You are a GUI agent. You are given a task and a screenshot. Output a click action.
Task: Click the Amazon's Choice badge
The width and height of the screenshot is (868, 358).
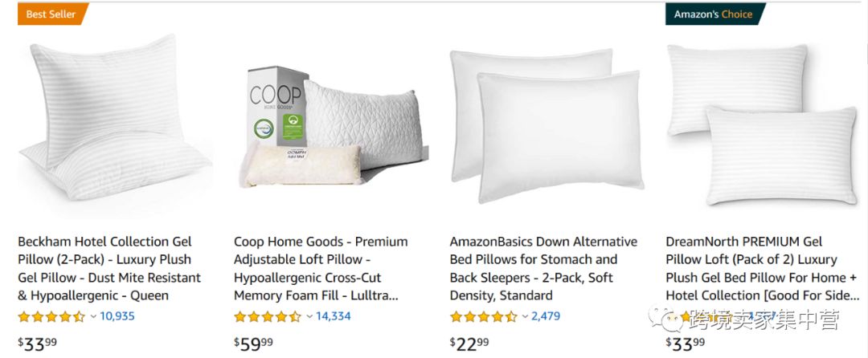(713, 14)
